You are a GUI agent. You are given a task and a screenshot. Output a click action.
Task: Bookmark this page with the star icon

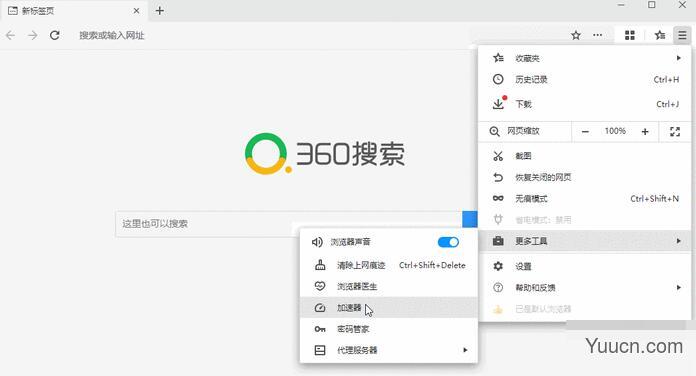[x=576, y=36]
